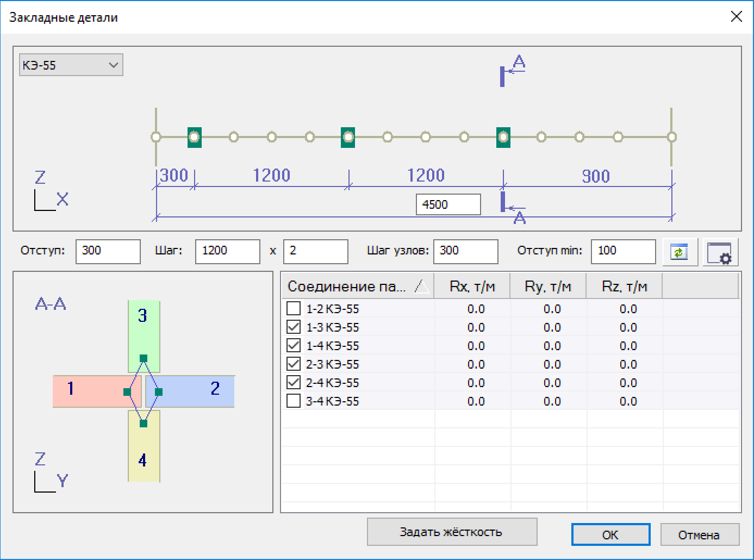Confirm with the OK button

610,534
